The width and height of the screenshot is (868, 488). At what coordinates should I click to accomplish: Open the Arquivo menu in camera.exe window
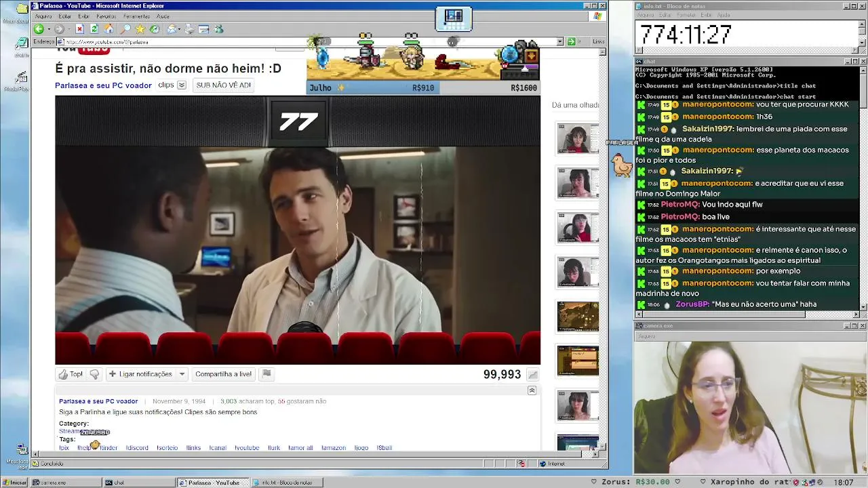(646, 336)
